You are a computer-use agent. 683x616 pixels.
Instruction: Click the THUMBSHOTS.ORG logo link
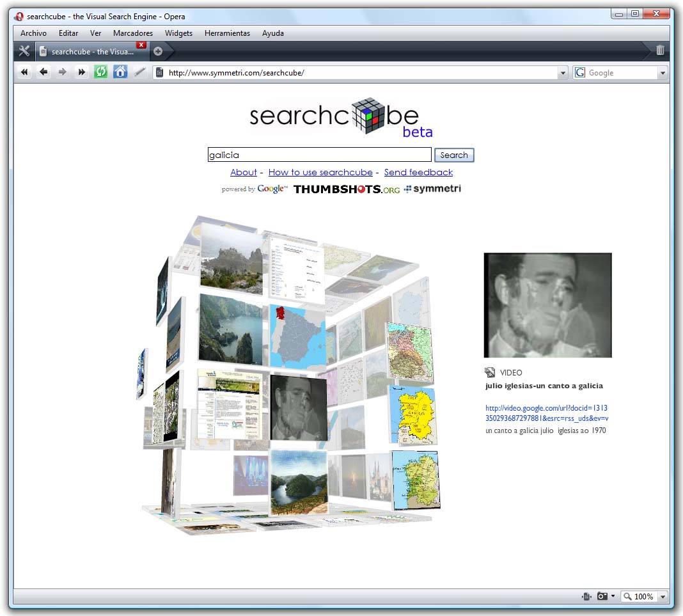click(x=347, y=189)
